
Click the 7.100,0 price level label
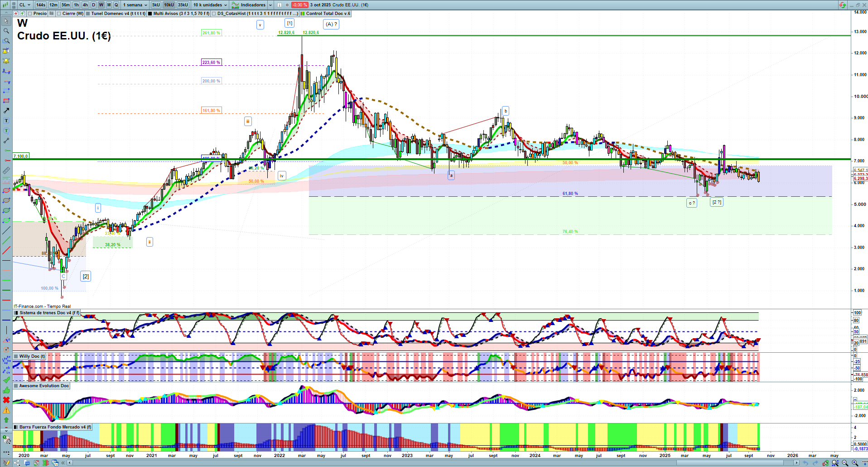pyautogui.click(x=21, y=156)
